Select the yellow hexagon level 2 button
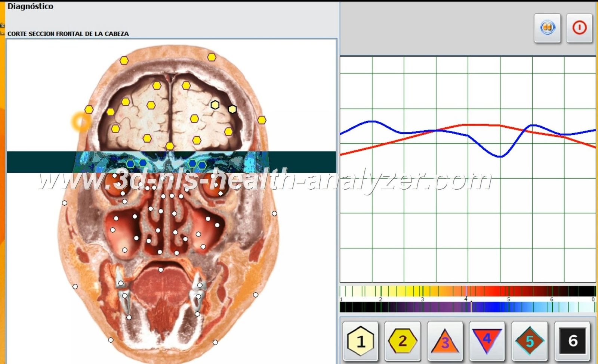 coord(402,341)
